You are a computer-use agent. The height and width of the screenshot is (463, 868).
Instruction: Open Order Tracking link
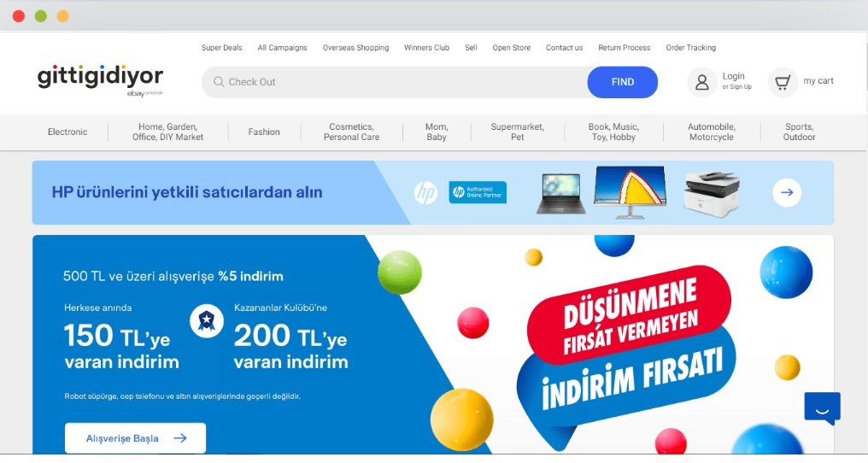[691, 48]
